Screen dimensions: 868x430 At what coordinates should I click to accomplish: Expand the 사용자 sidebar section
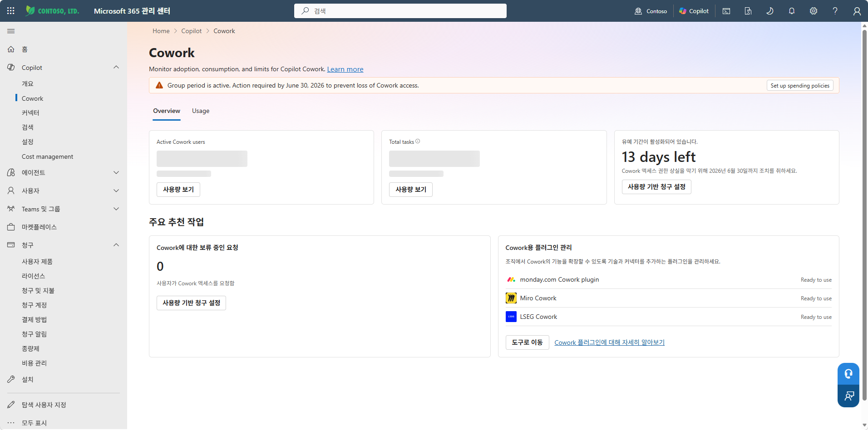coord(116,191)
